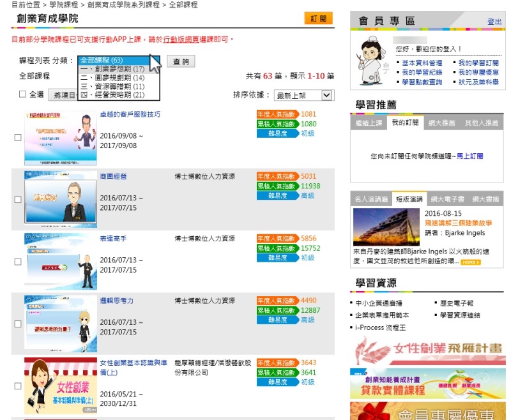Click the building photo of Bjarke Ingels talk

click(386, 227)
